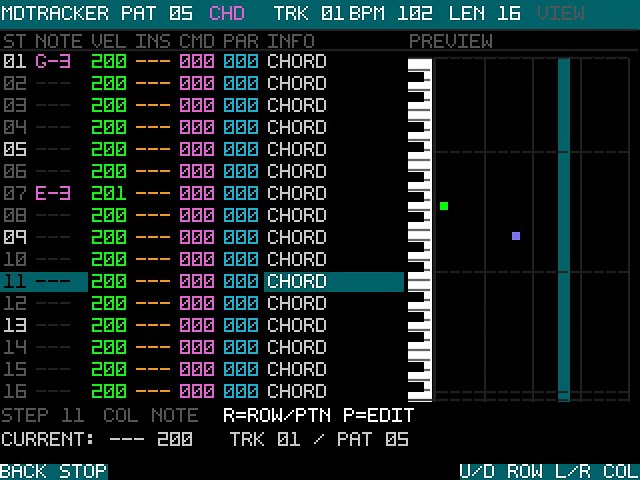Select step number 05

coord(15,149)
